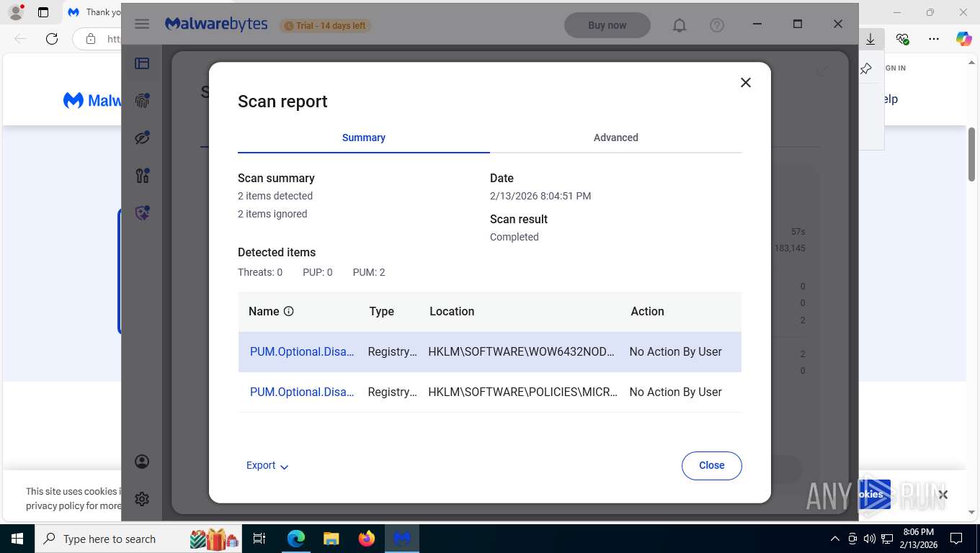Click the info icon next to Name
This screenshot has height=553, width=980.
pos(289,311)
